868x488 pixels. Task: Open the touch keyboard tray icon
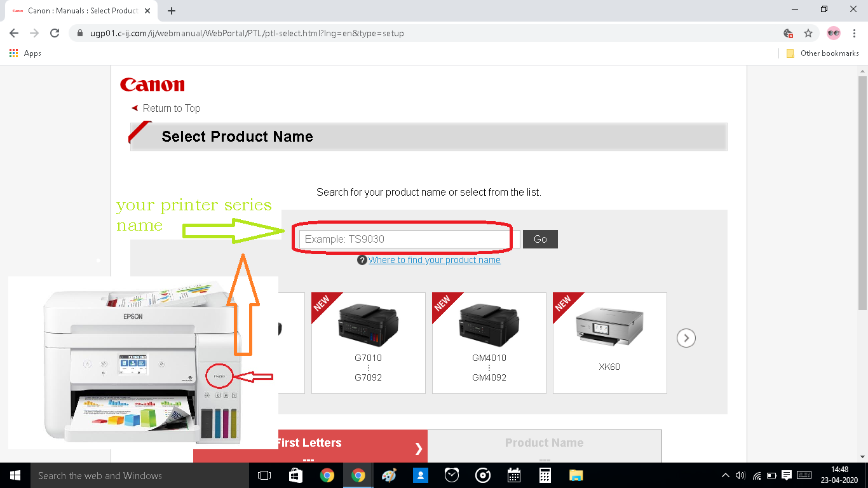[x=804, y=475]
